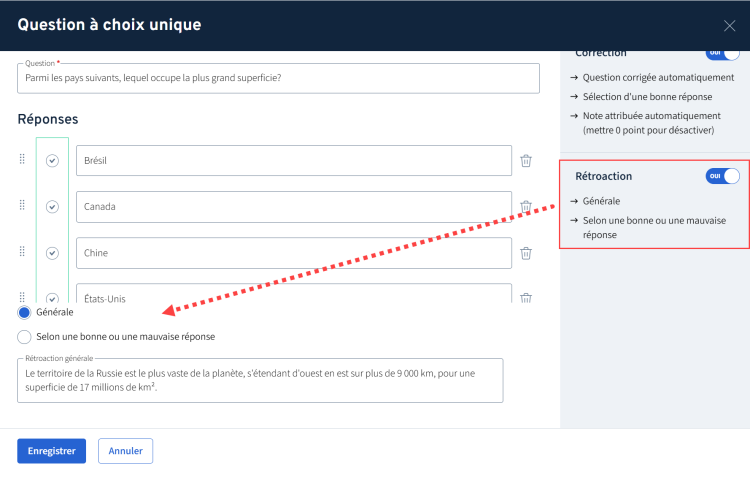The height and width of the screenshot is (477, 750).
Task: Click the drag handle beside Chine row
Action: tap(22, 252)
